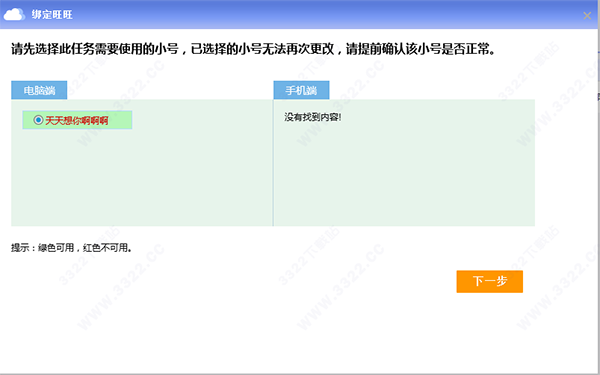Click the red account name 天天想你啊啊啊
The image size is (600, 375).
77,121
